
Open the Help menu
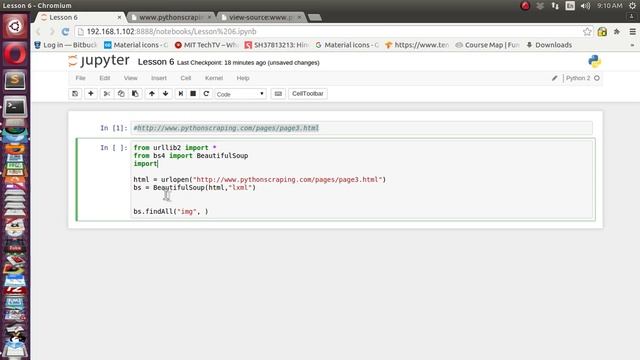tap(243, 78)
